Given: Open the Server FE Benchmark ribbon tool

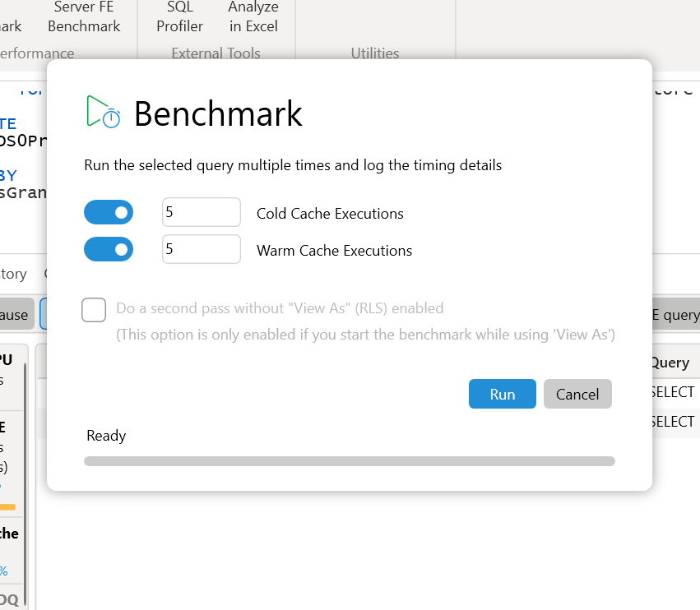Looking at the screenshot, I should coord(84,16).
